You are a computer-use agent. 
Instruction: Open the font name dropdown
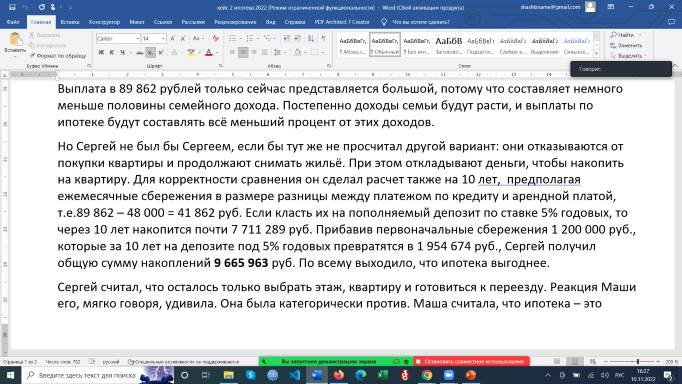click(137, 39)
